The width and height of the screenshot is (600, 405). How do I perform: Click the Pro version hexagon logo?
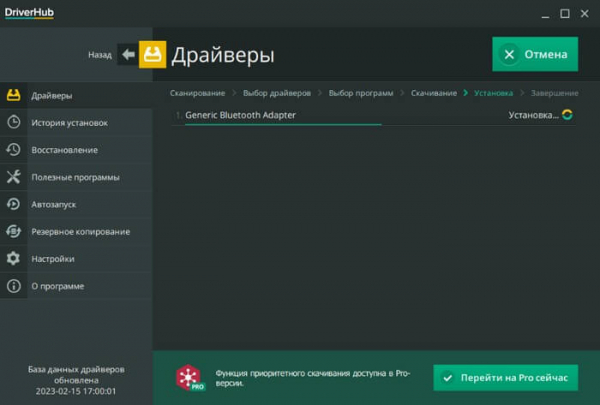pyautogui.click(x=190, y=377)
